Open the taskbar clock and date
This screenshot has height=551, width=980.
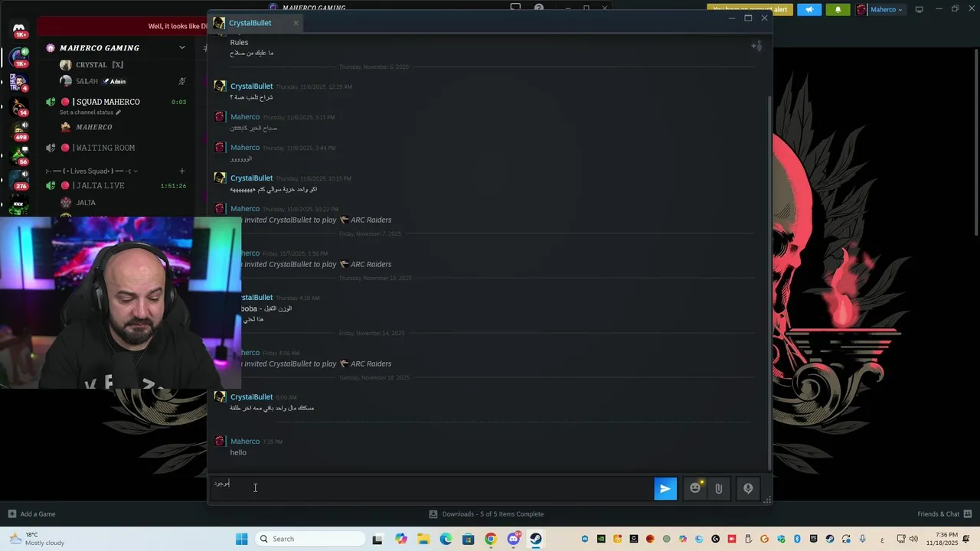click(x=942, y=539)
